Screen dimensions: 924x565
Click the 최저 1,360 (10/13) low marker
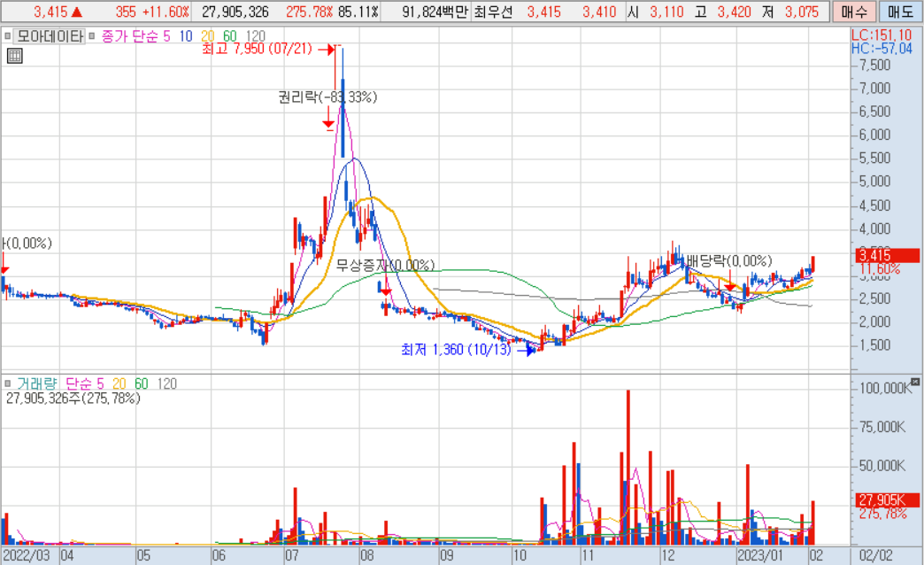[x=456, y=350]
